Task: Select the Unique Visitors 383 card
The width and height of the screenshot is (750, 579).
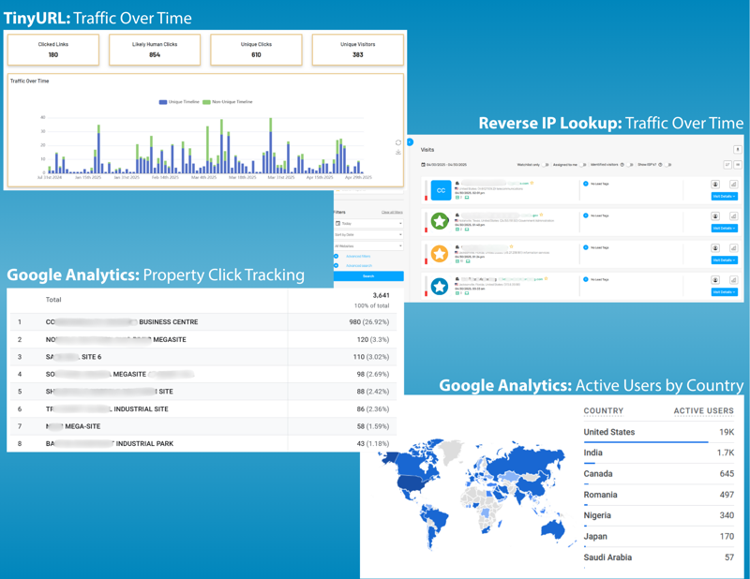Action: click(x=358, y=49)
